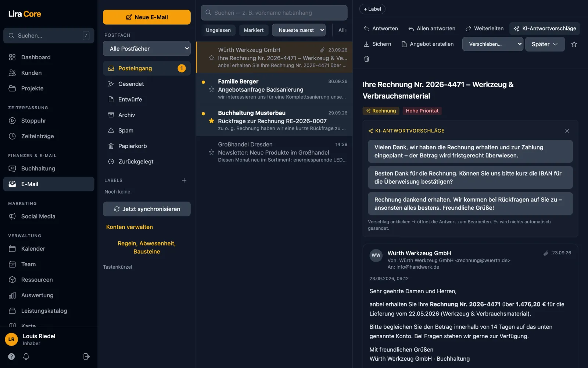Open Konten verwalten link
The height and width of the screenshot is (368, 588).
click(129, 227)
